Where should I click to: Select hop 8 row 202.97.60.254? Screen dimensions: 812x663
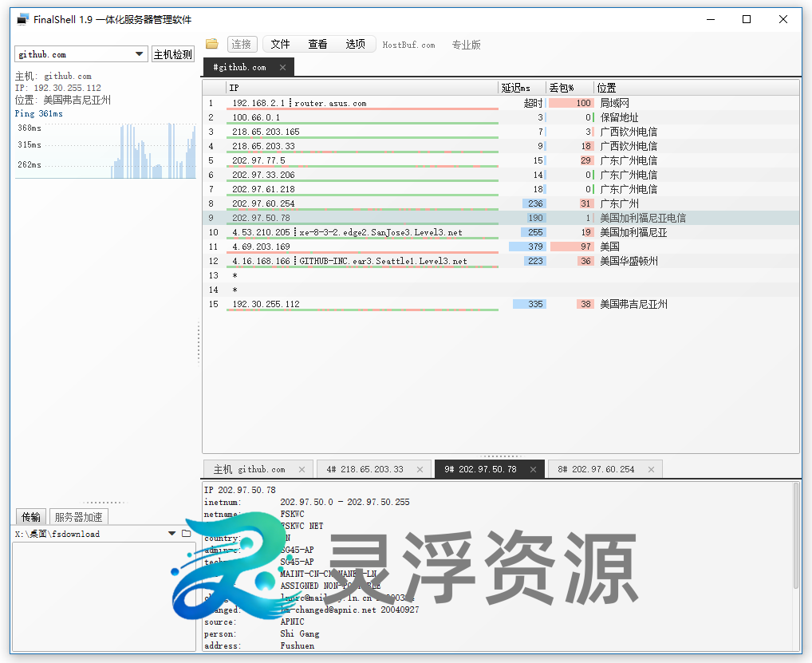pos(501,203)
